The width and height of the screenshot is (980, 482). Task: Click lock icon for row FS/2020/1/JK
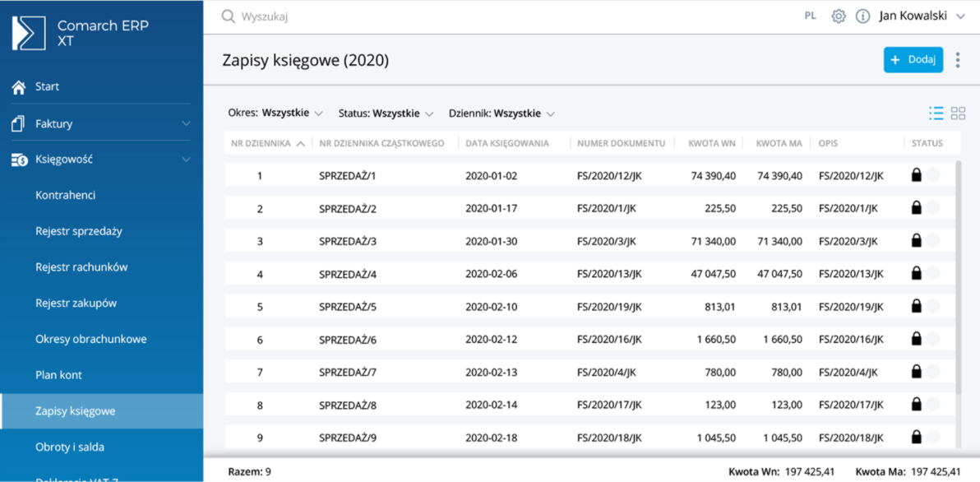[916, 208]
